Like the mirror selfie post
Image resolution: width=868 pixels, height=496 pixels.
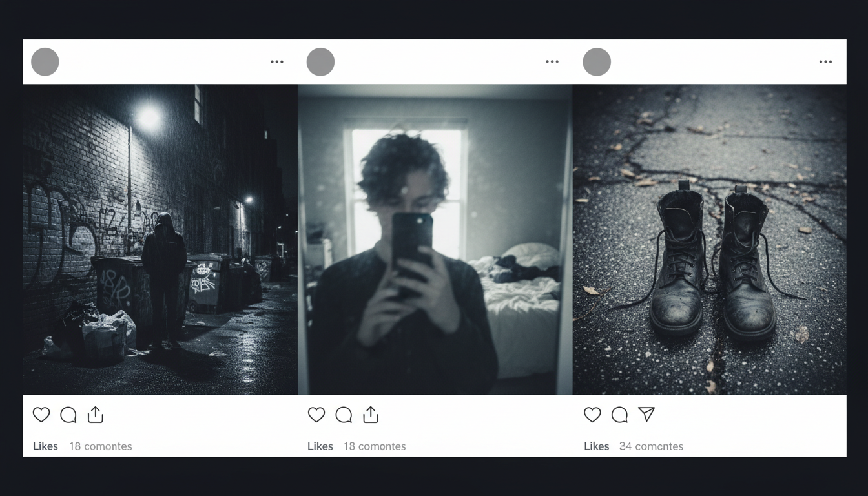click(x=316, y=415)
